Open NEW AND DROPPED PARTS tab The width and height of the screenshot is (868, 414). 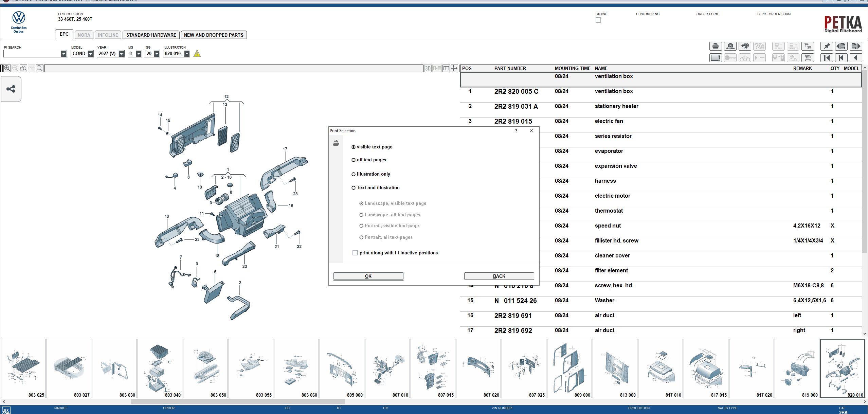tap(214, 35)
